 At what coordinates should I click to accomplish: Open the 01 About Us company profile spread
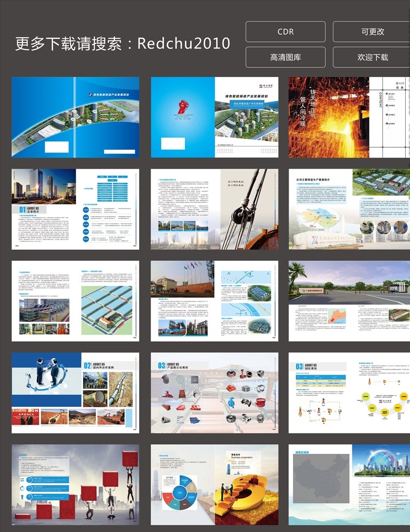[x=76, y=209]
